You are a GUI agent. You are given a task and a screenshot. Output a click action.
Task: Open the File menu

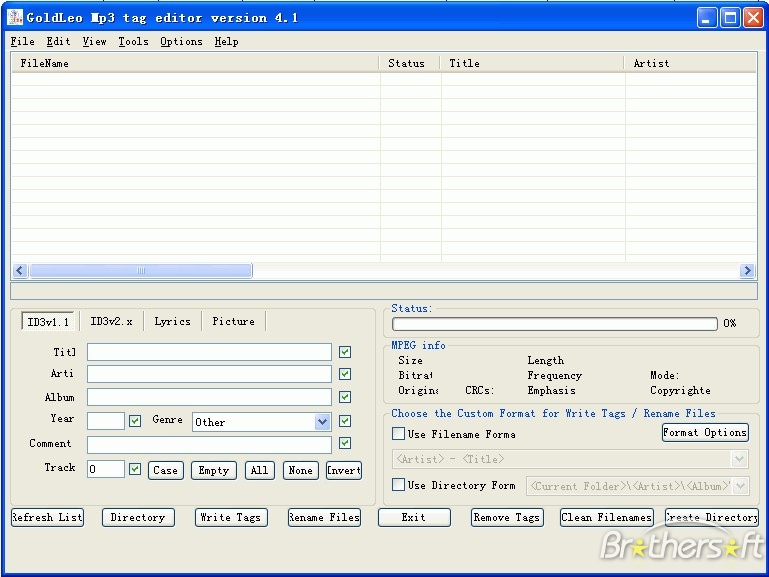[x=23, y=42]
